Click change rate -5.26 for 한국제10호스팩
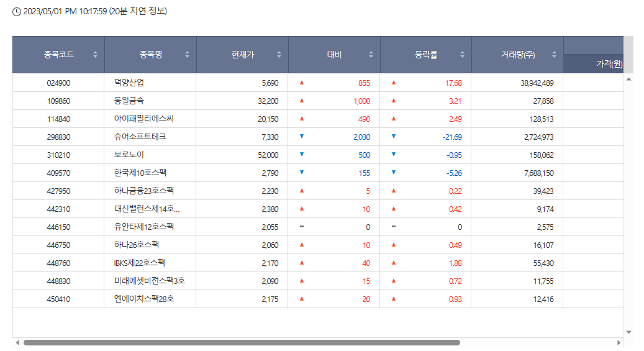Image resolution: width=644 pixels, height=351 pixels. click(x=454, y=173)
